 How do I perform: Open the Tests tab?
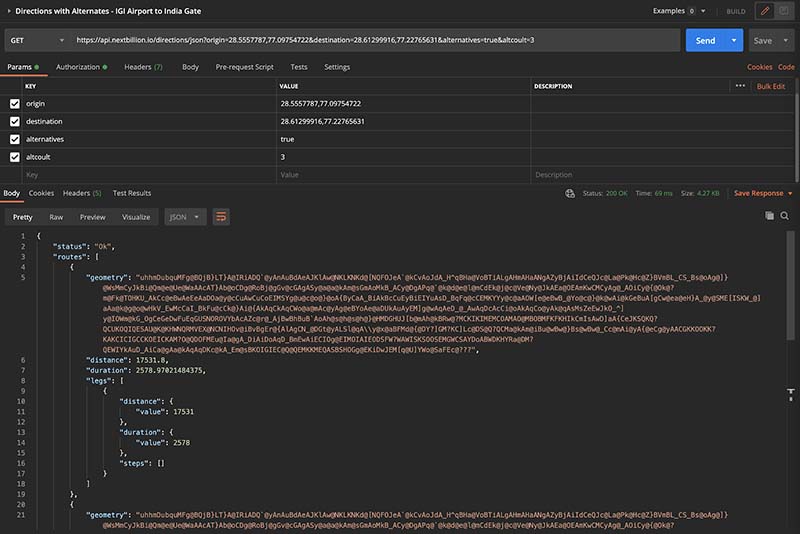298,67
